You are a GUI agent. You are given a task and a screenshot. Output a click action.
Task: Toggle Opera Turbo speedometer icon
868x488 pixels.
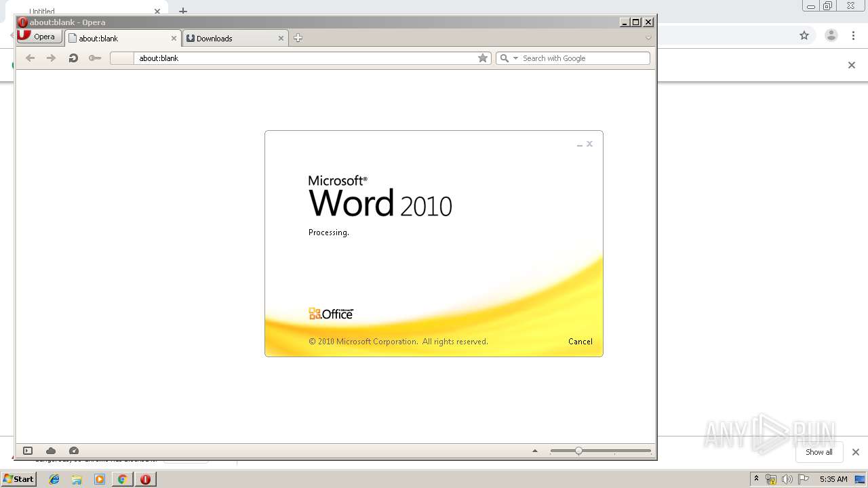(74, 451)
